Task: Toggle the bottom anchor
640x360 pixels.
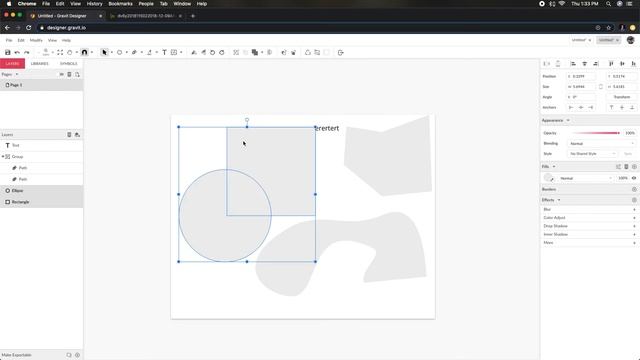Action: tap(632, 107)
